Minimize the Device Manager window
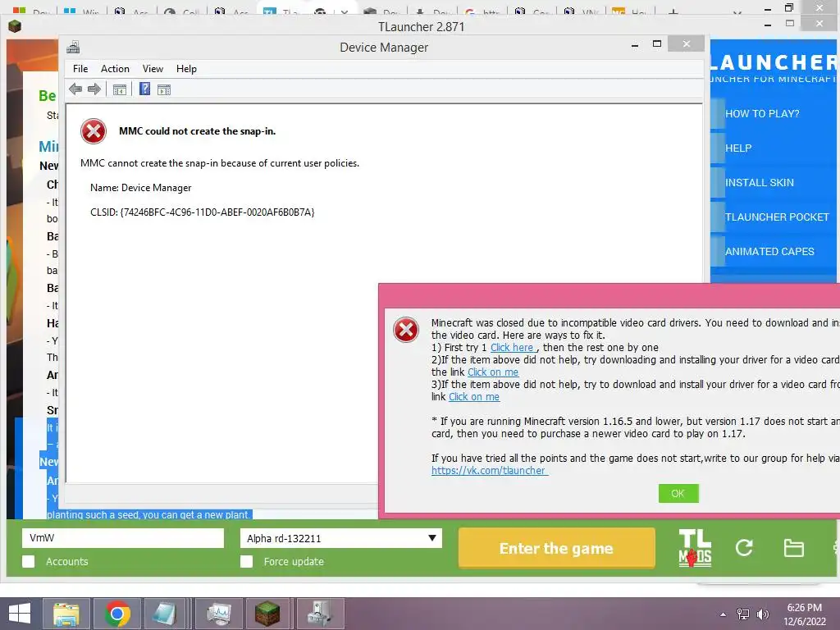 coord(635,45)
